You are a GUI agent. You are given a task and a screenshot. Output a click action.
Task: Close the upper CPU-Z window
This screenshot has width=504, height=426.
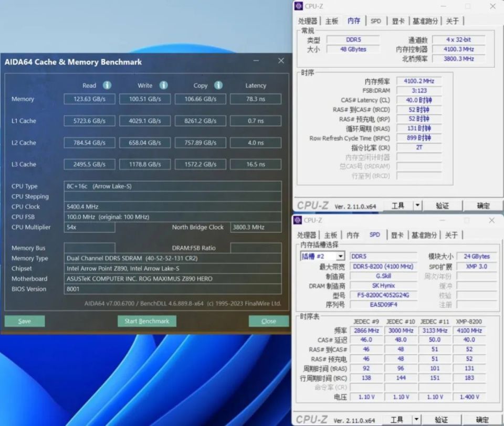(x=492, y=6)
